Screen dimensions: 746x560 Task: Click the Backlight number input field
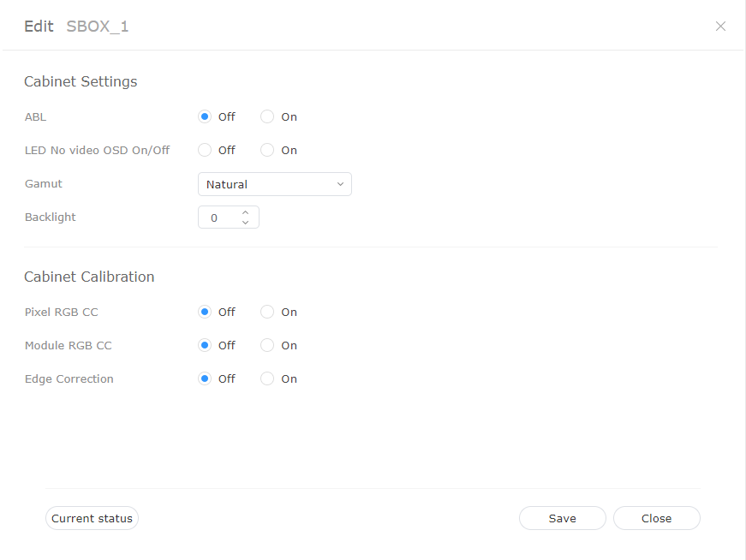pyautogui.click(x=218, y=217)
